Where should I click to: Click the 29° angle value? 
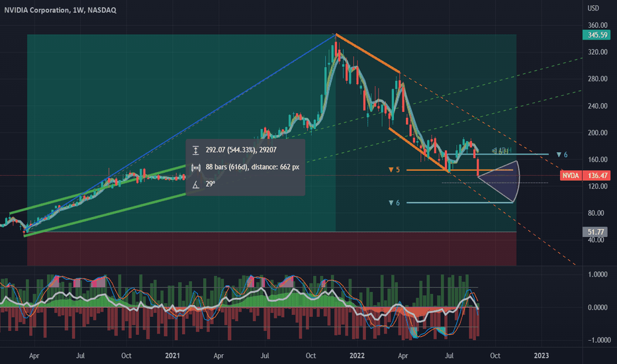(x=210, y=184)
